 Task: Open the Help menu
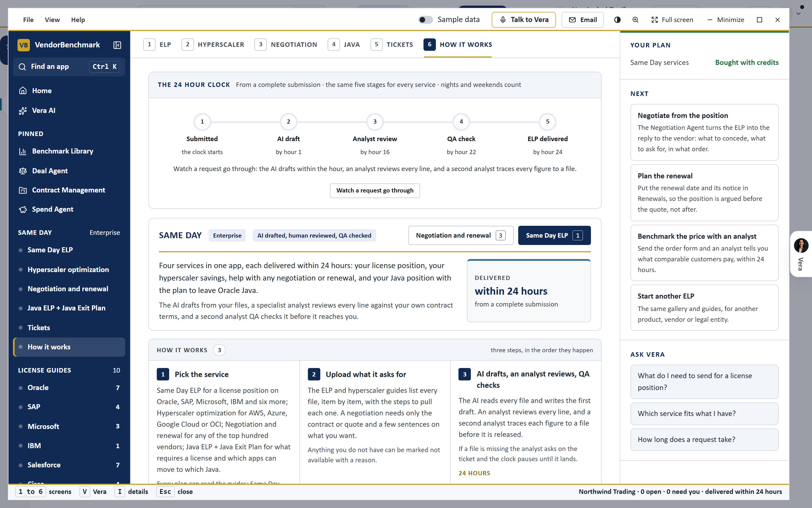(x=78, y=20)
